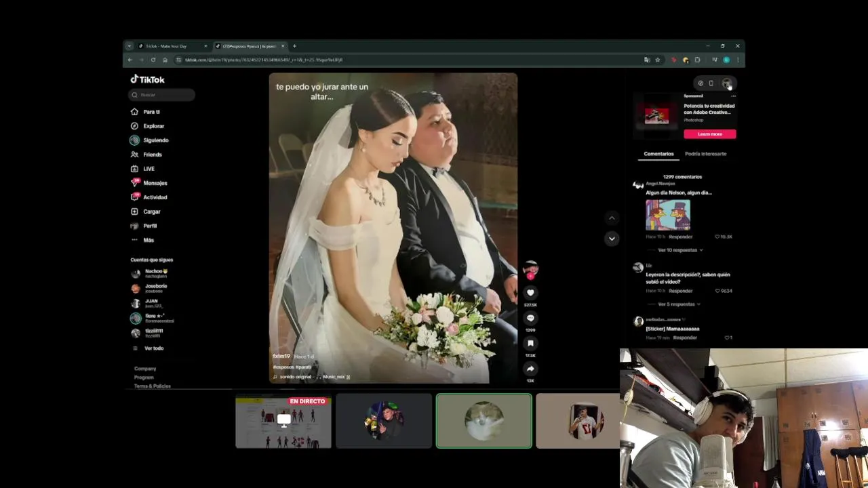Open the fiore followed account
This screenshot has width=868, height=488.
[153, 317]
